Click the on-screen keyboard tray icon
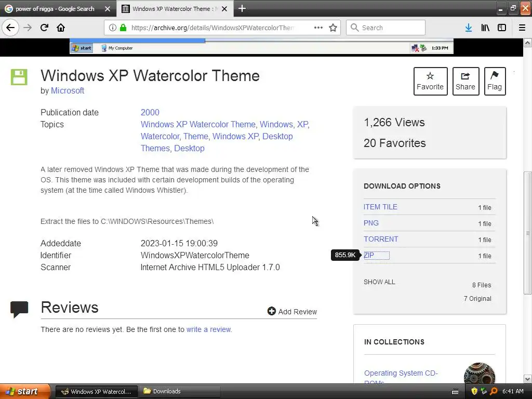Viewport: 532px width, 399px height. point(455,392)
